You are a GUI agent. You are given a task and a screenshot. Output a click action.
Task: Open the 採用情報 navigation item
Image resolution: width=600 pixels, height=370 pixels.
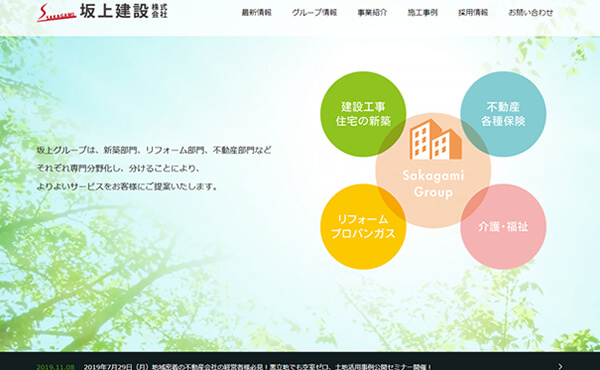click(473, 13)
